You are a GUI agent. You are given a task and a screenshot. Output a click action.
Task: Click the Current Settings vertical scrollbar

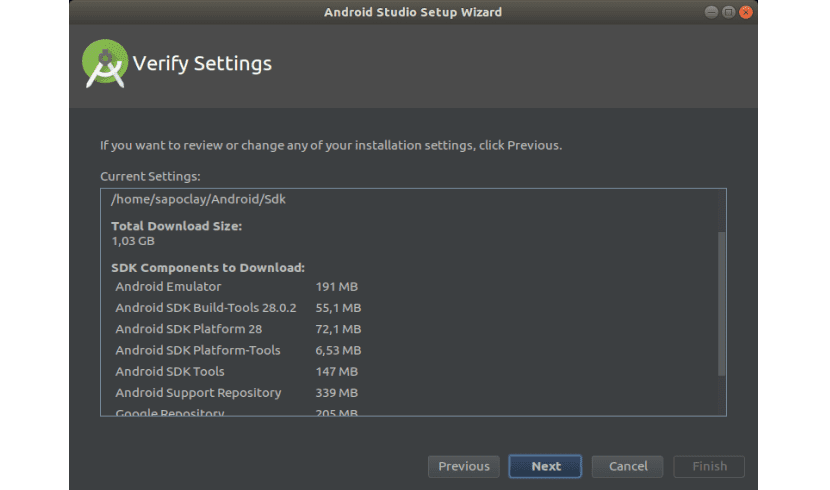pos(720,304)
